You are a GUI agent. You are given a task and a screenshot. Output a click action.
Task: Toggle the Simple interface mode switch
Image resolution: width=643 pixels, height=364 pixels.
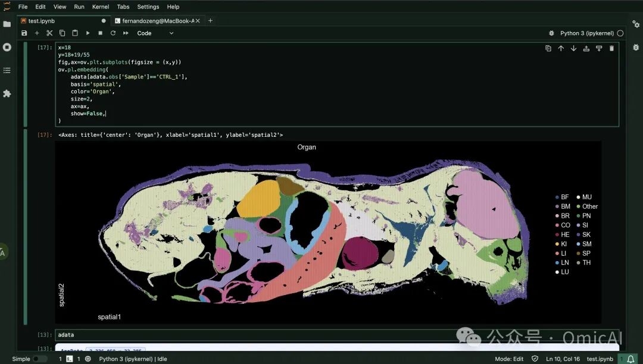pyautogui.click(x=39, y=359)
